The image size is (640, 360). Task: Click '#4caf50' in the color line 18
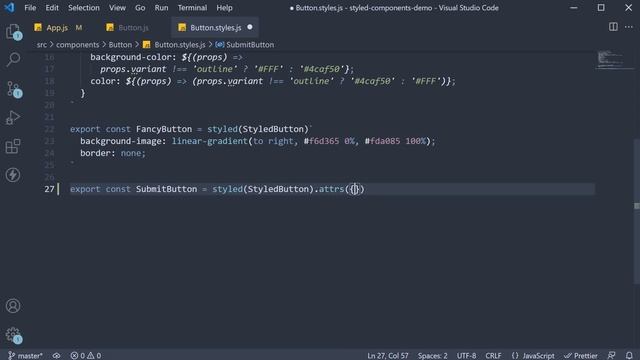coord(372,81)
